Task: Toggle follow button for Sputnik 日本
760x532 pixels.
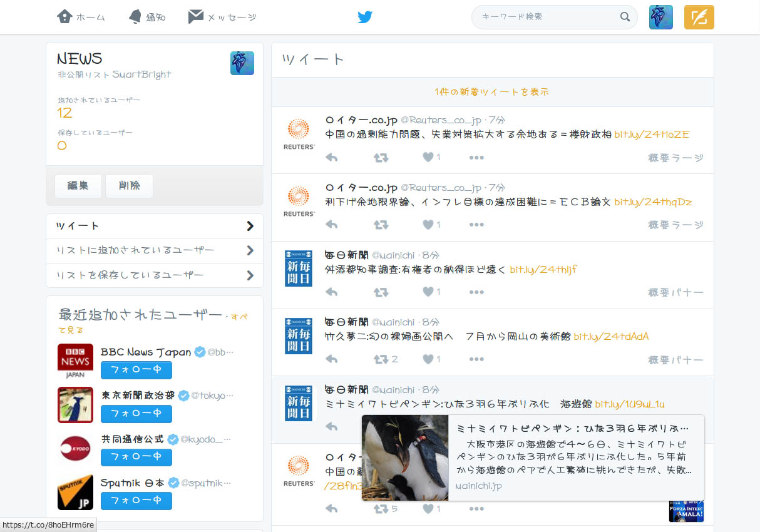Action: [x=136, y=501]
